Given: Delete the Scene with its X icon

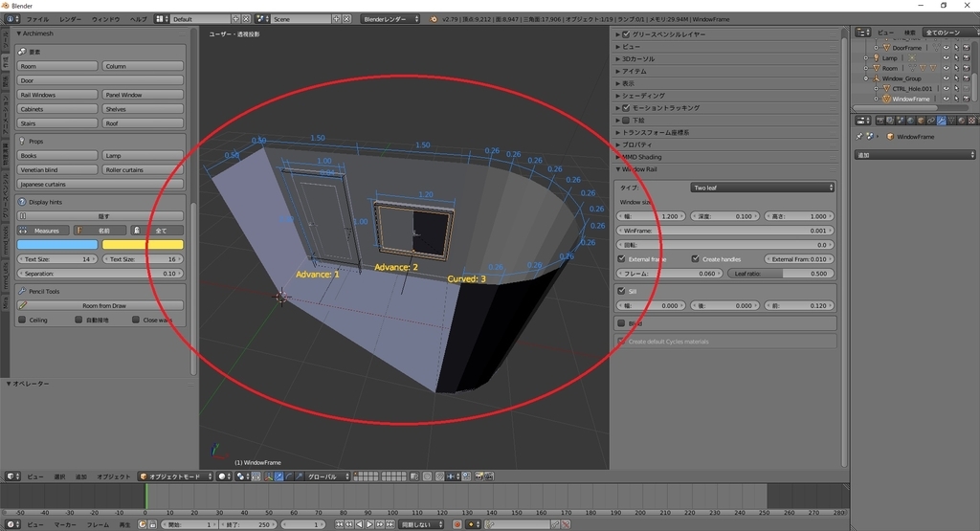Looking at the screenshot, I should point(346,19).
